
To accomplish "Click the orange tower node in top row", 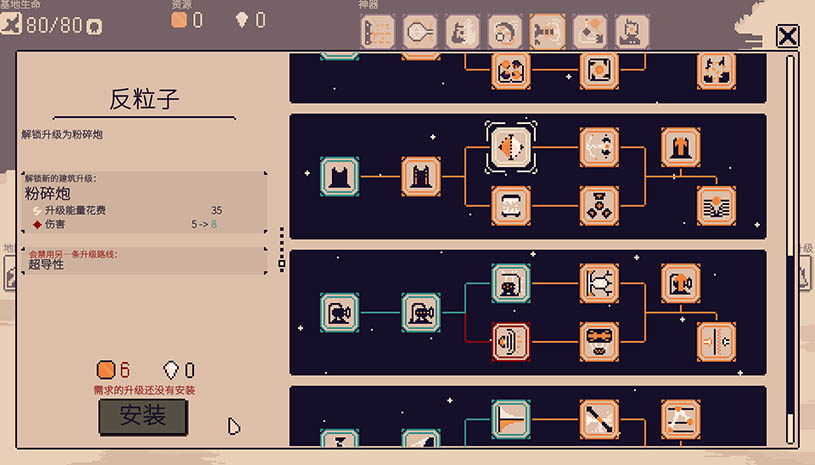I will (x=681, y=147).
